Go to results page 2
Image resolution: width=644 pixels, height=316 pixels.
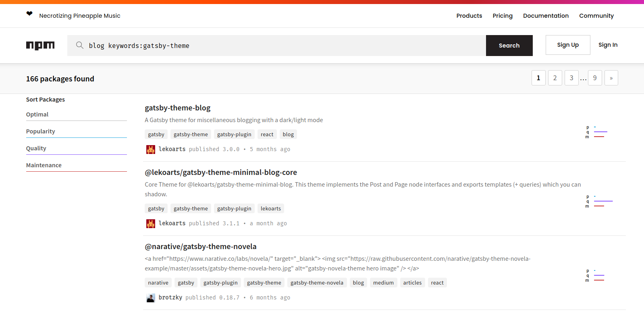click(x=555, y=78)
